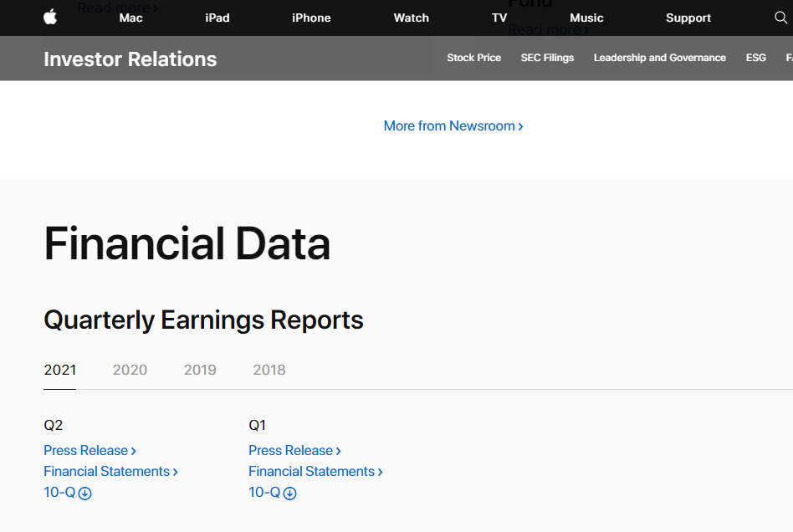Viewport: 793px width, 532px height.
Task: Open the Support menu
Action: (688, 18)
